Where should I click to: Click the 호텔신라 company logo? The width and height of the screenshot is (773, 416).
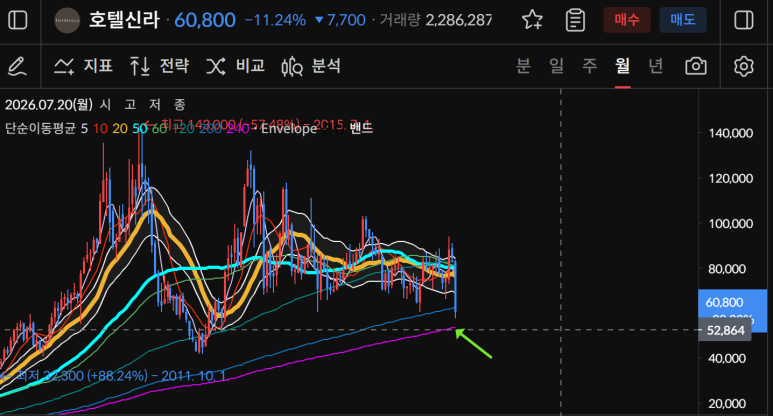coord(67,21)
